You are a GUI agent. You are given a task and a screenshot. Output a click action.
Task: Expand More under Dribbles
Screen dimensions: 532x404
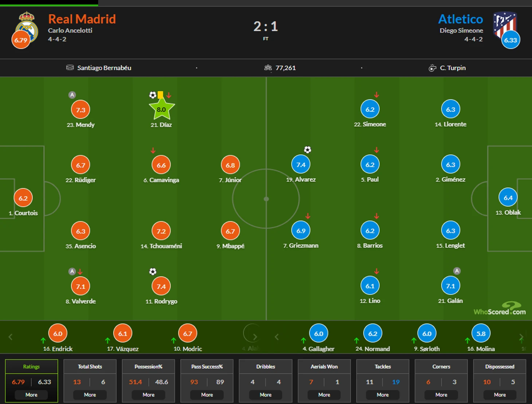266,395
